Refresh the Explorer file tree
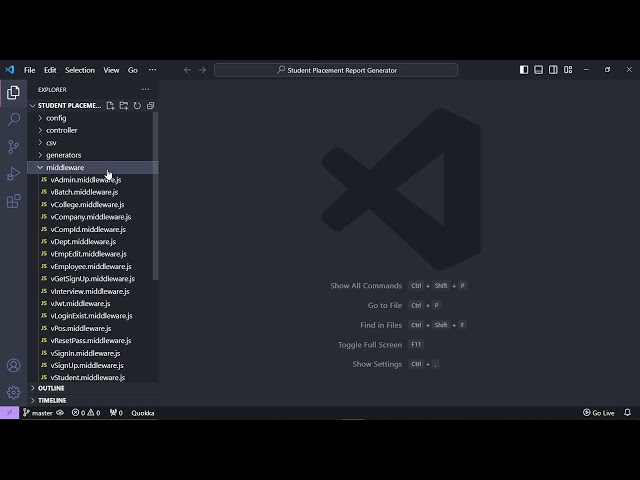640x480 pixels. pos(137,106)
